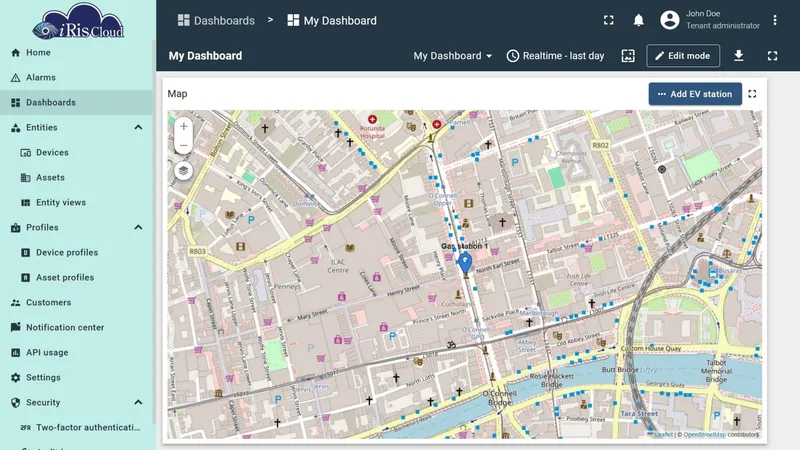Image resolution: width=800 pixels, height=450 pixels.
Task: Select Dashboards in the sidebar
Action: [77, 103]
